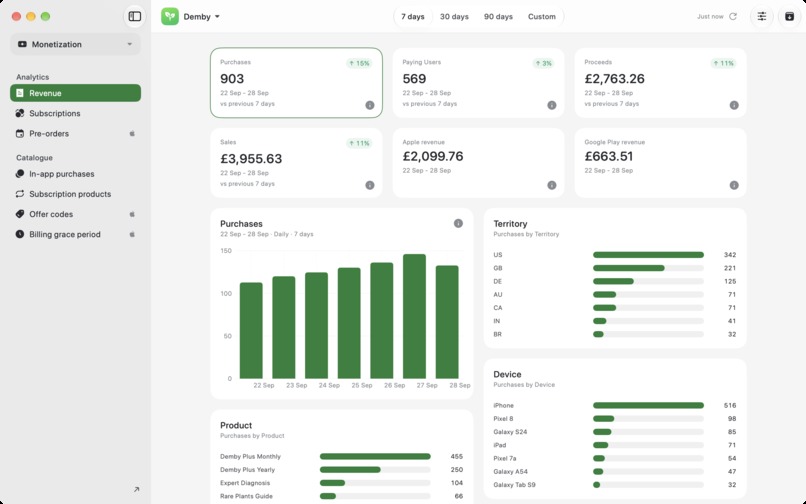Click the Apple logo beside Offer codes
The image size is (806, 504).
coord(132,214)
